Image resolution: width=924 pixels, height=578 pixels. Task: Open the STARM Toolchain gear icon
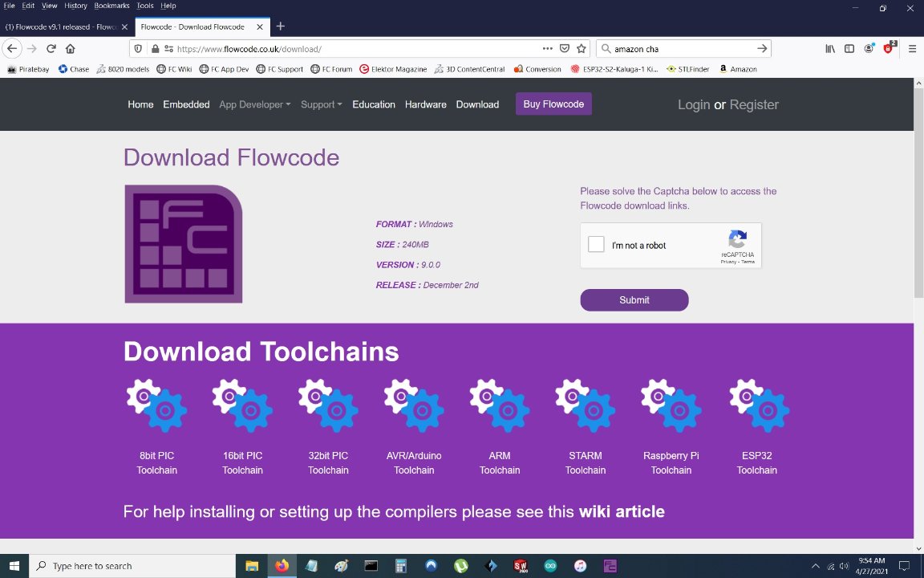click(x=586, y=406)
